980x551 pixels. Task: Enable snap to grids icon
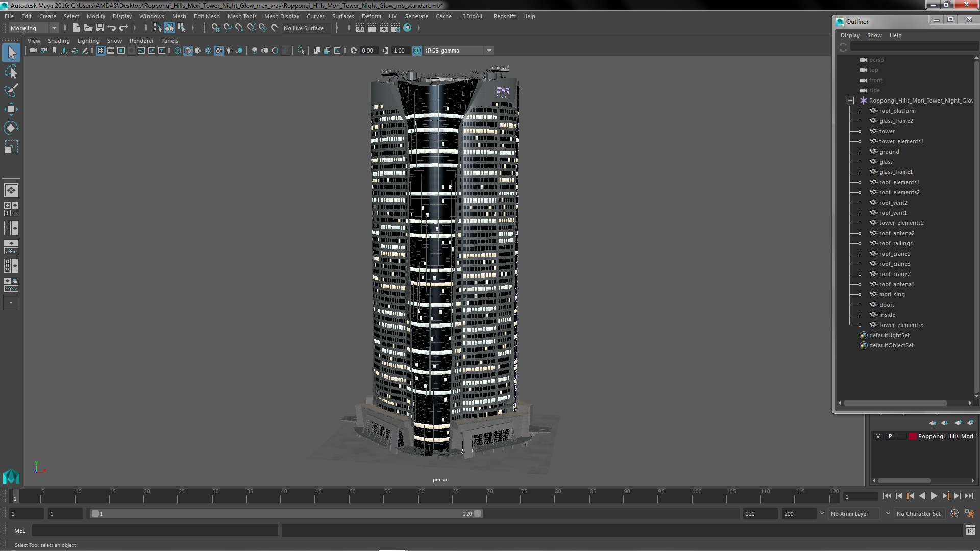216,28
